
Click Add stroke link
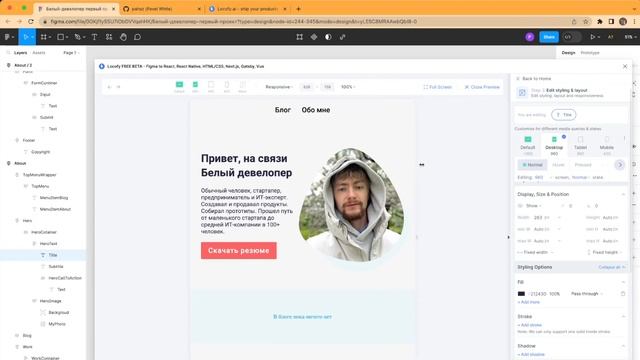(x=529, y=325)
